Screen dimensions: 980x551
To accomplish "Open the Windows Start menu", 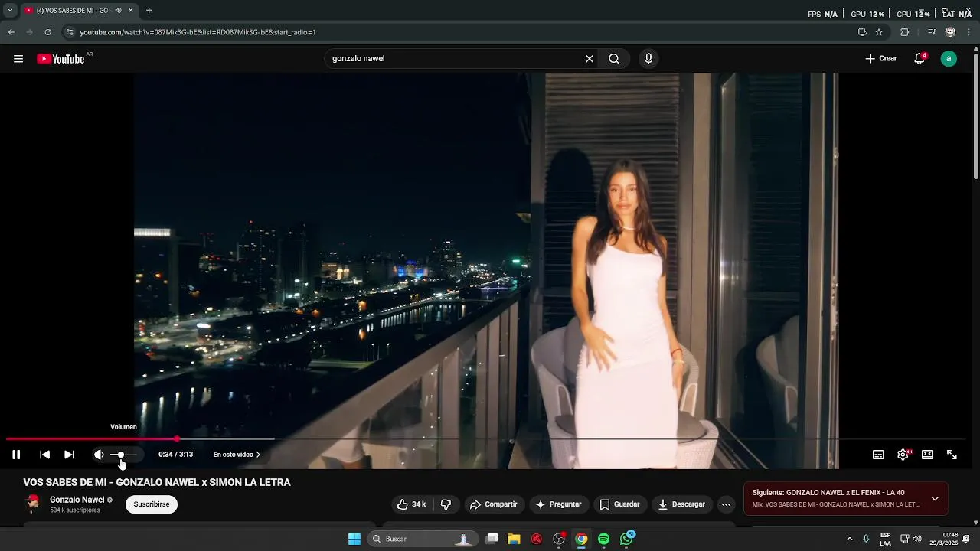I will [354, 539].
